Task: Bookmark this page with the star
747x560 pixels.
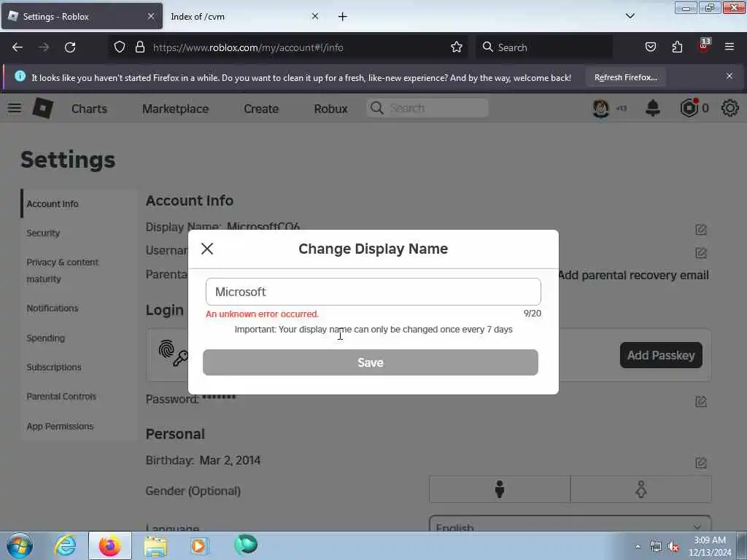Action: (x=457, y=47)
